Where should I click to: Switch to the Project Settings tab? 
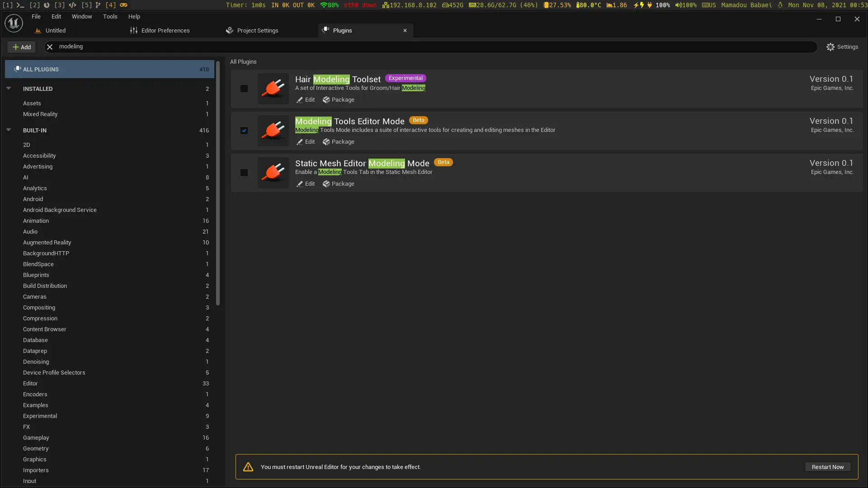coord(257,31)
